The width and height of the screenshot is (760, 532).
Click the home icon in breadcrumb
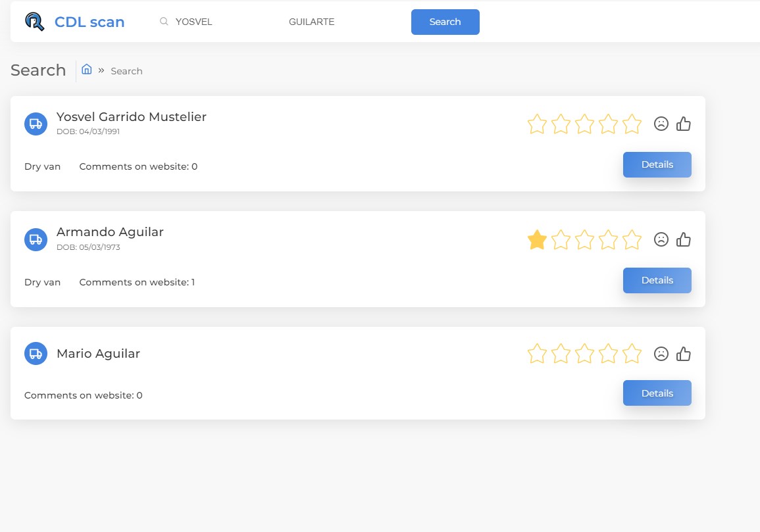point(86,69)
